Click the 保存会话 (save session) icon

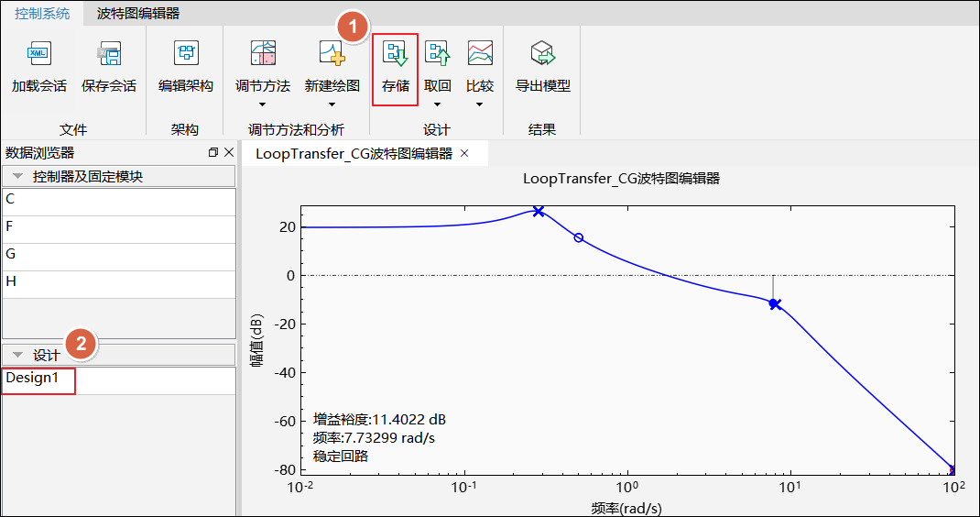(108, 55)
